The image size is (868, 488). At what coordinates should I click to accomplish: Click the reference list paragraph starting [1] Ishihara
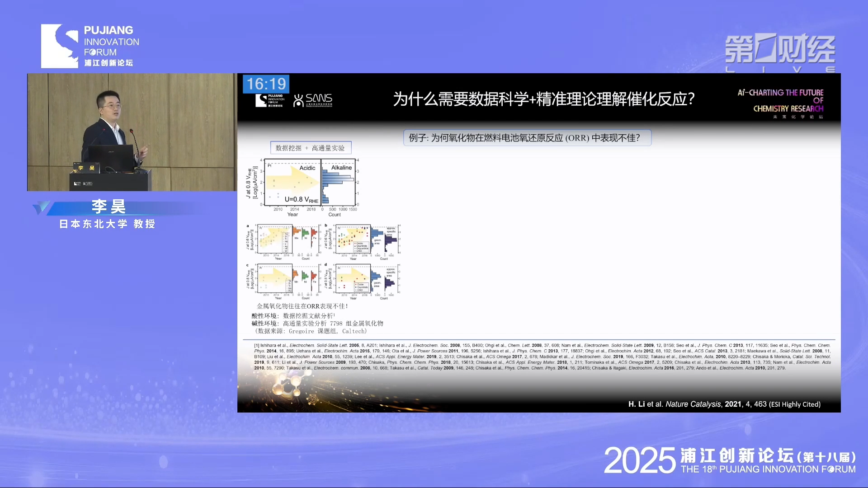(x=542, y=357)
